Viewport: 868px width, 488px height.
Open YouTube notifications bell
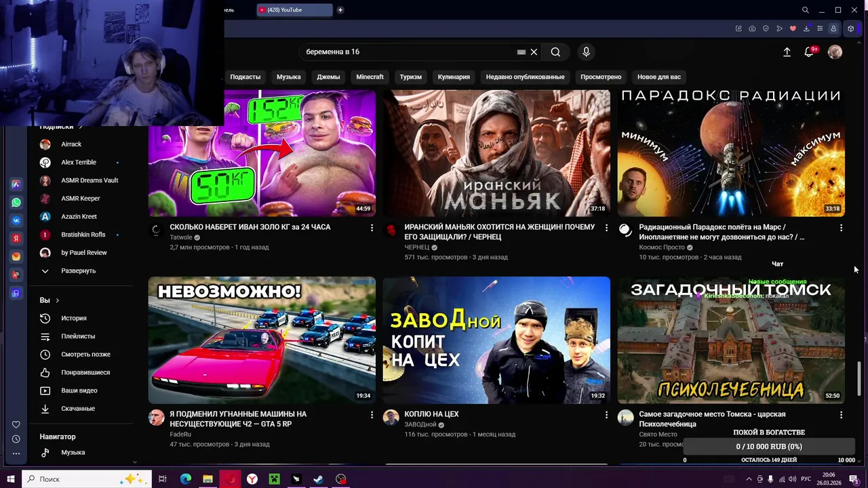tap(809, 52)
